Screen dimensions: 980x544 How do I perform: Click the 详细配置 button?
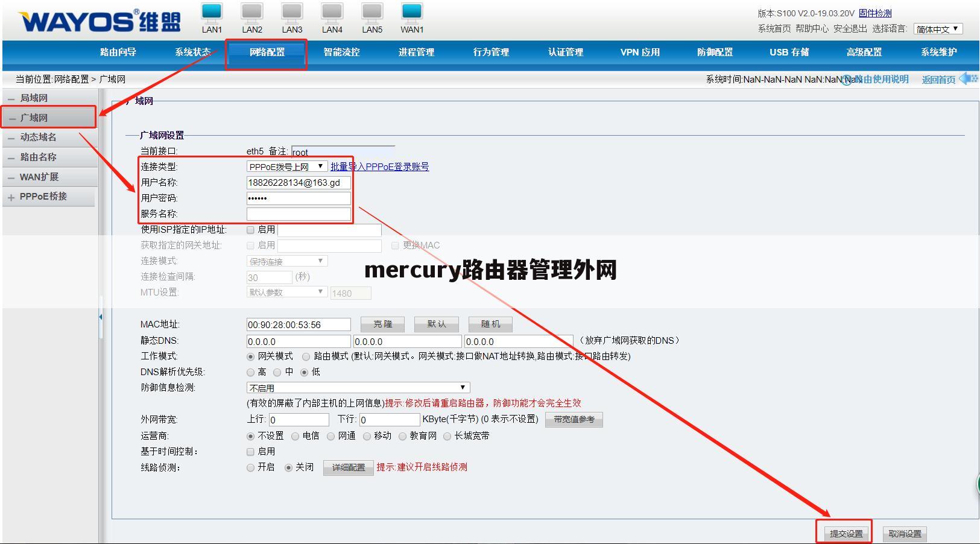point(349,468)
